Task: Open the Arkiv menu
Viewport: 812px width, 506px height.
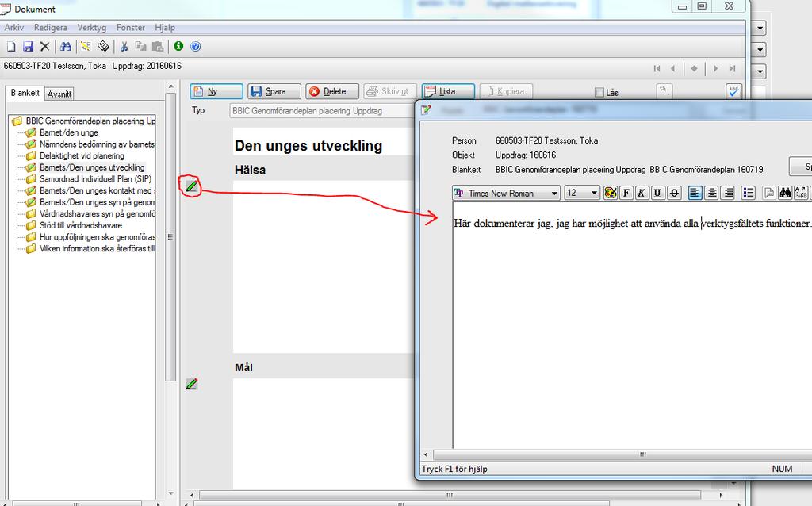Action: [x=14, y=28]
